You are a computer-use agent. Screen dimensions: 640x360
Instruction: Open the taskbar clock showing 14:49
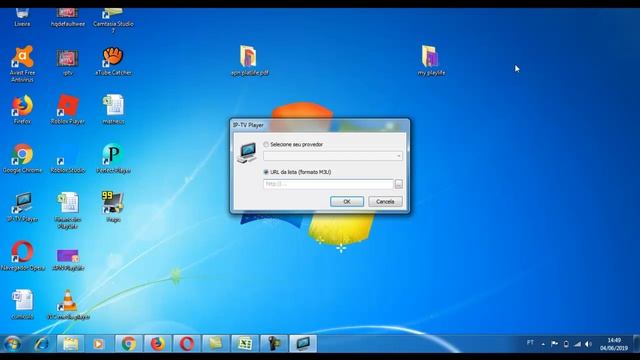point(614,344)
